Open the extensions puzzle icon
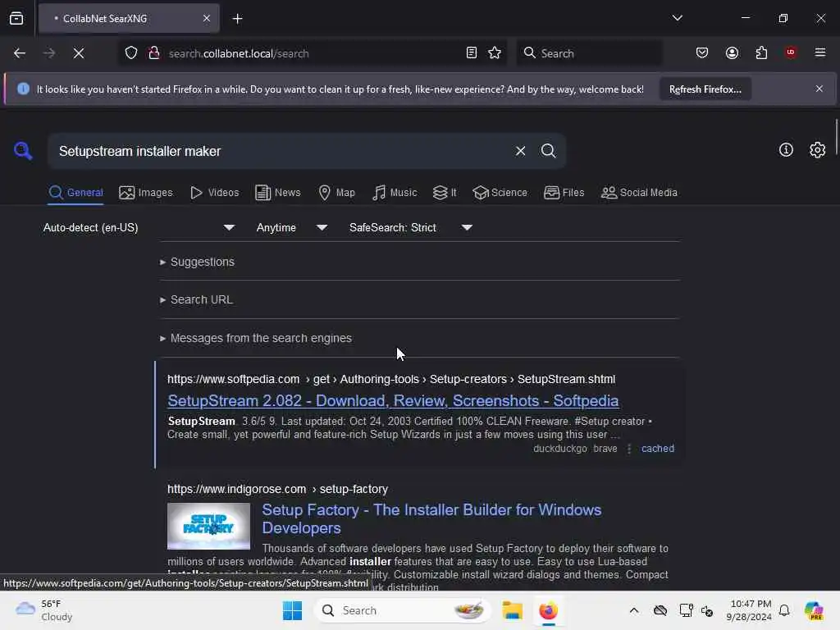Viewport: 840px width, 630px height. 761,53
